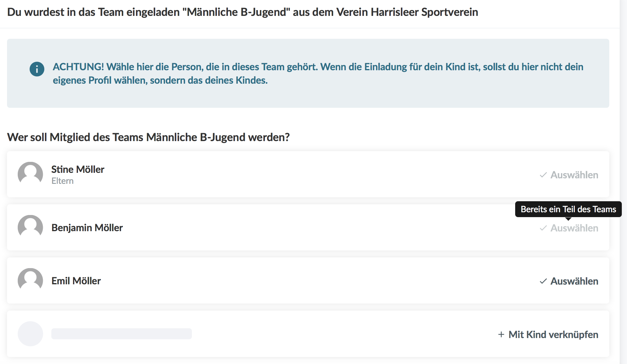Screen dimensions: 627x364
Task: Click the checkmark icon in Stine Möller's row
Action: (543, 175)
